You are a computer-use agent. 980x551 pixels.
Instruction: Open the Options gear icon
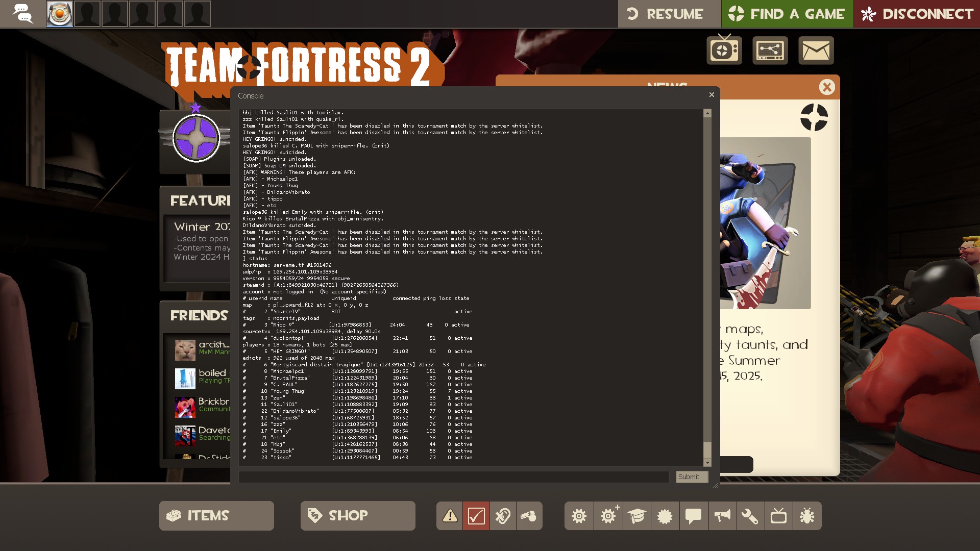579,516
